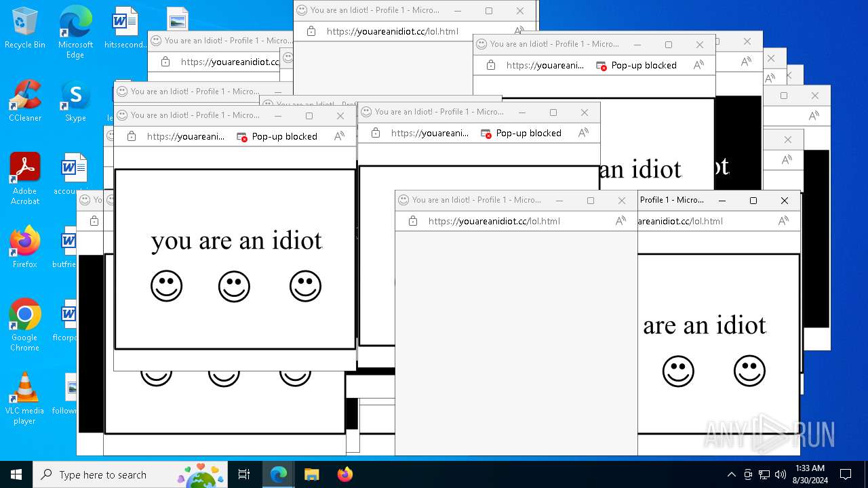The image size is (868, 488).
Task: Open the 1:33 AM clock and calendar
Action: click(810, 474)
